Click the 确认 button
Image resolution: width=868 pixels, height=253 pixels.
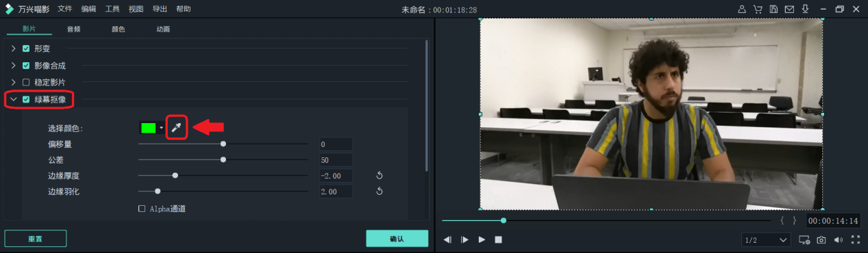(x=397, y=238)
